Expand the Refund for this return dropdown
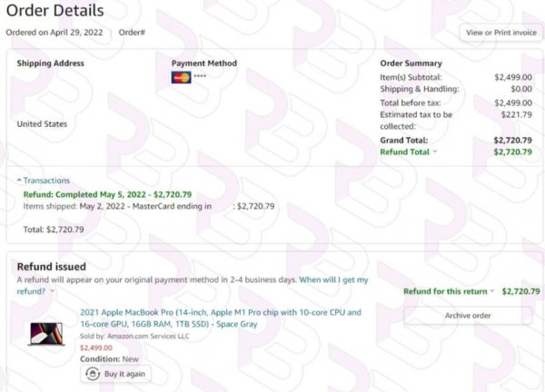The image size is (545, 392). point(492,291)
